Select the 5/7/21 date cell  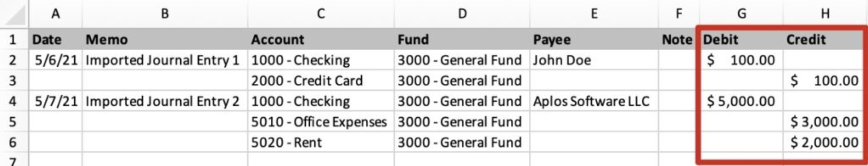55,101
